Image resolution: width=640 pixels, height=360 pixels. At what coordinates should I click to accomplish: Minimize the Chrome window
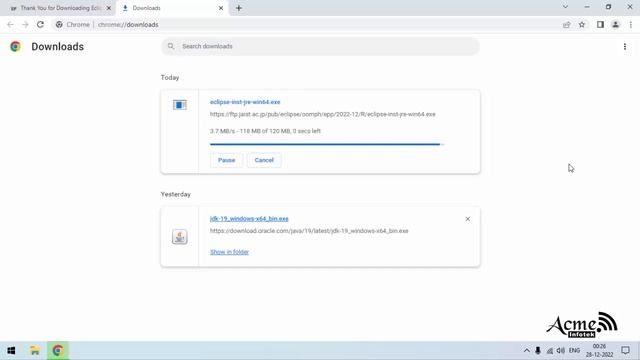point(587,7)
